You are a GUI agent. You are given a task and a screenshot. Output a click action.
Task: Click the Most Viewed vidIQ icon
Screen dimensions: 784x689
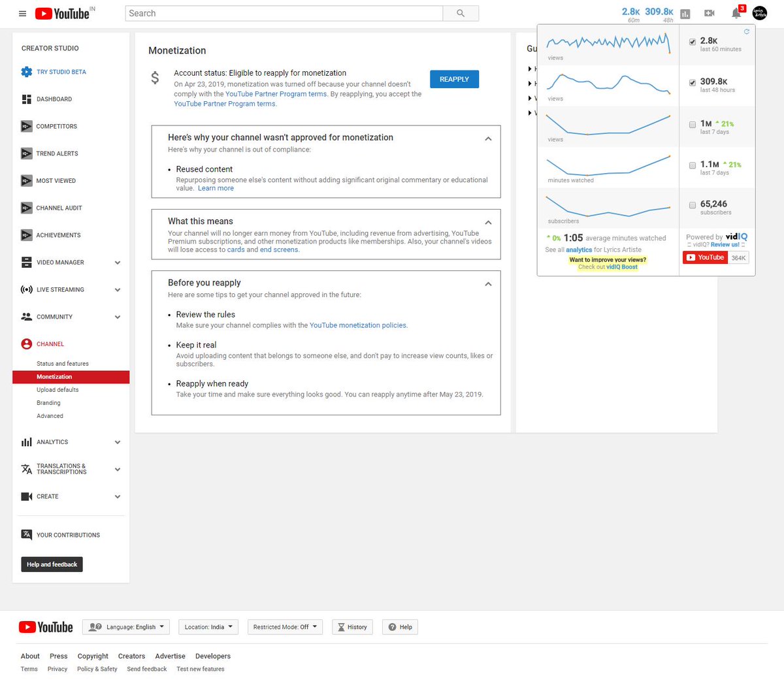click(x=27, y=181)
